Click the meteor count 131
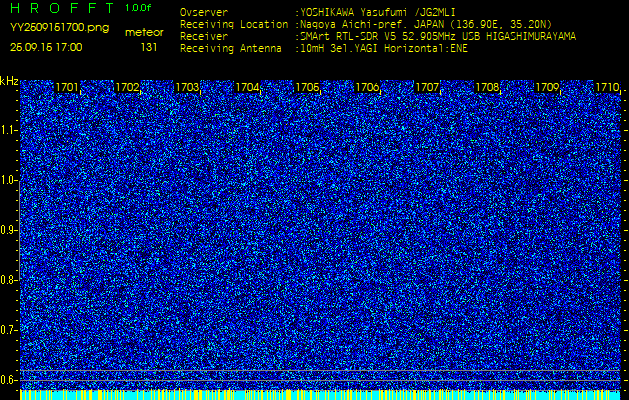629x400 pixels. [148, 47]
